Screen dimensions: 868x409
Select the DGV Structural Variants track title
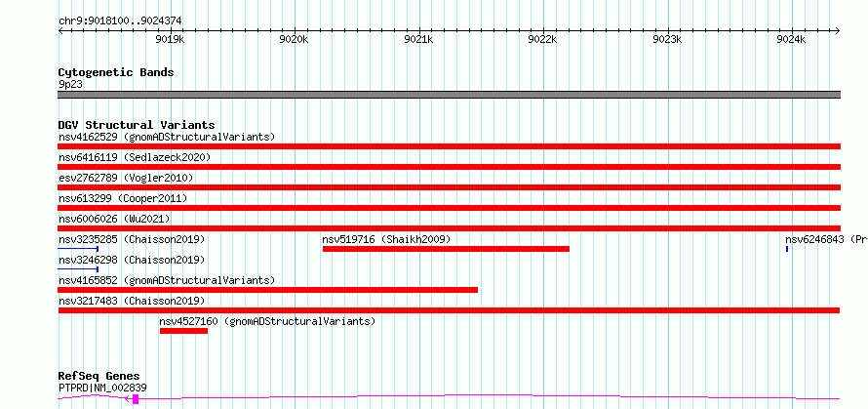[x=137, y=125]
